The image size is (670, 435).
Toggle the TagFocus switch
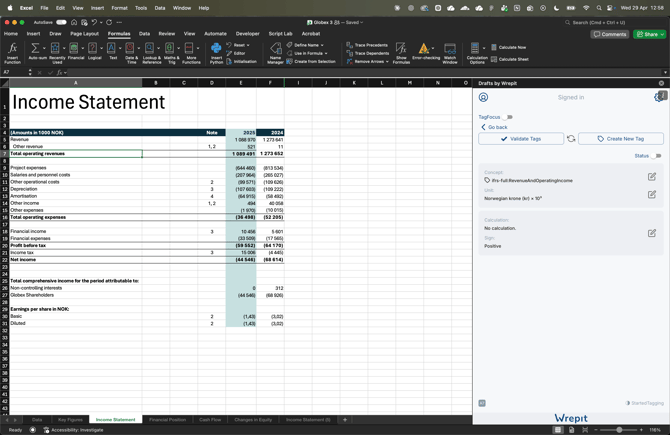pos(508,117)
